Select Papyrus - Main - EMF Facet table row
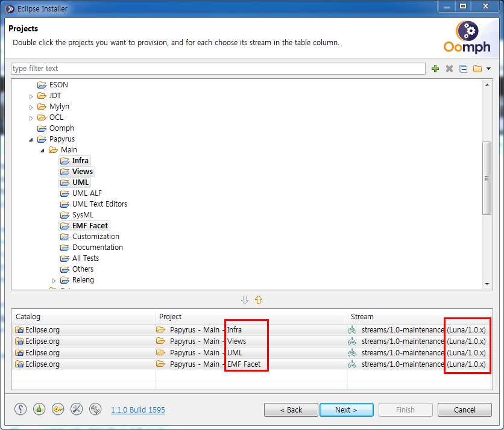The image size is (504, 430). [251, 364]
